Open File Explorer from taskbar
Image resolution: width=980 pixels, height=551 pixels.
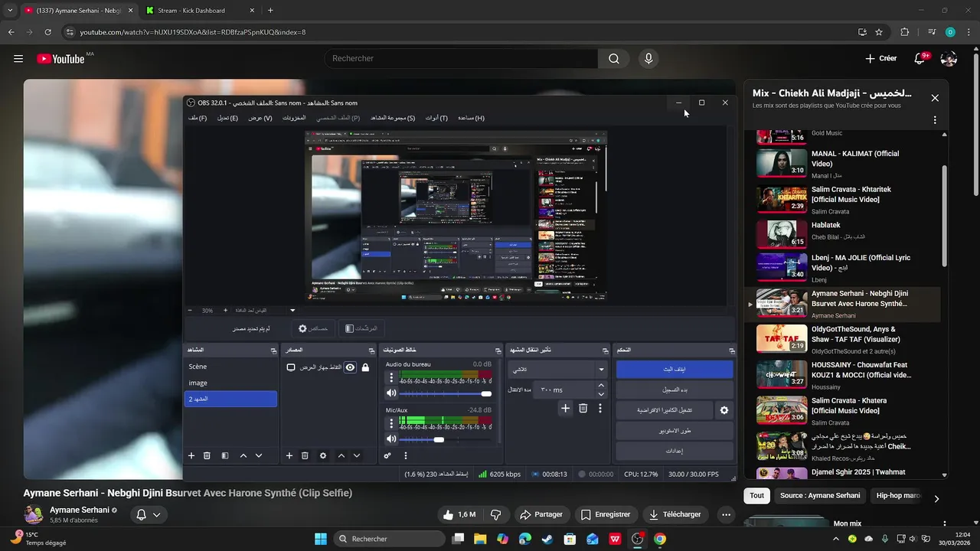[x=480, y=539]
